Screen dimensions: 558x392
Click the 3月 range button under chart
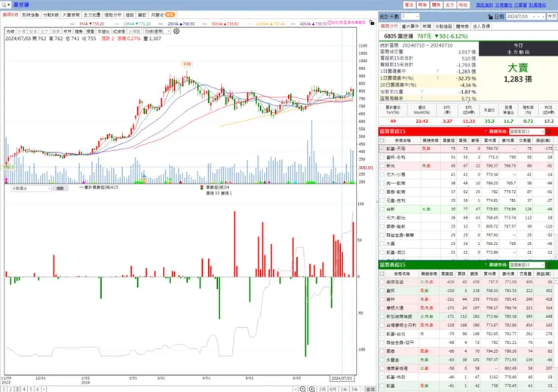[x=323, y=390]
